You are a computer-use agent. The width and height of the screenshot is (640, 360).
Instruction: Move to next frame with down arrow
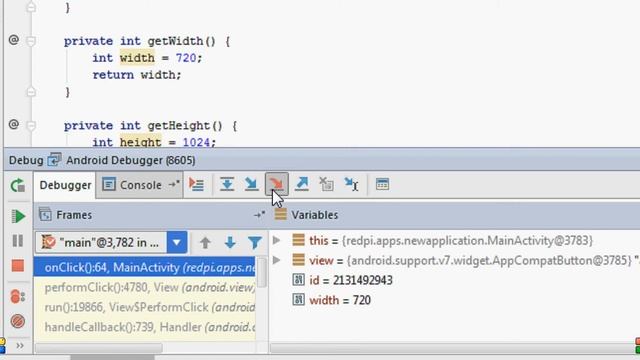click(x=230, y=243)
